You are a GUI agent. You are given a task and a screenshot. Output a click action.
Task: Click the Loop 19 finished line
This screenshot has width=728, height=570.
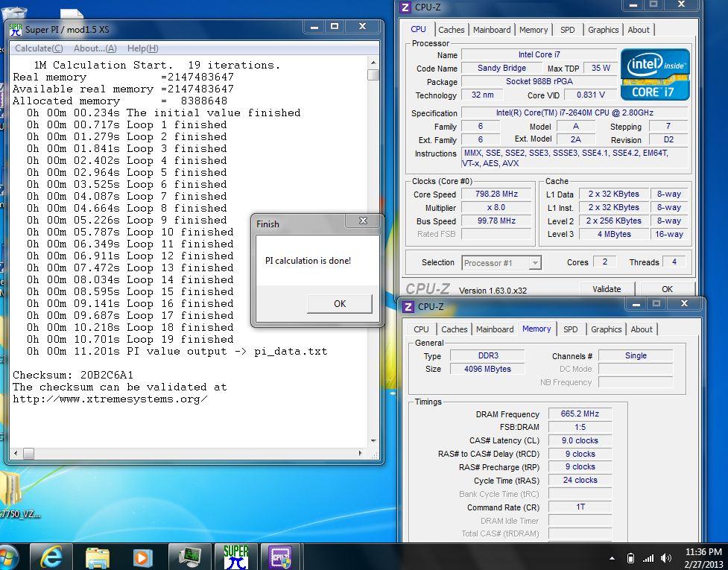[130, 339]
